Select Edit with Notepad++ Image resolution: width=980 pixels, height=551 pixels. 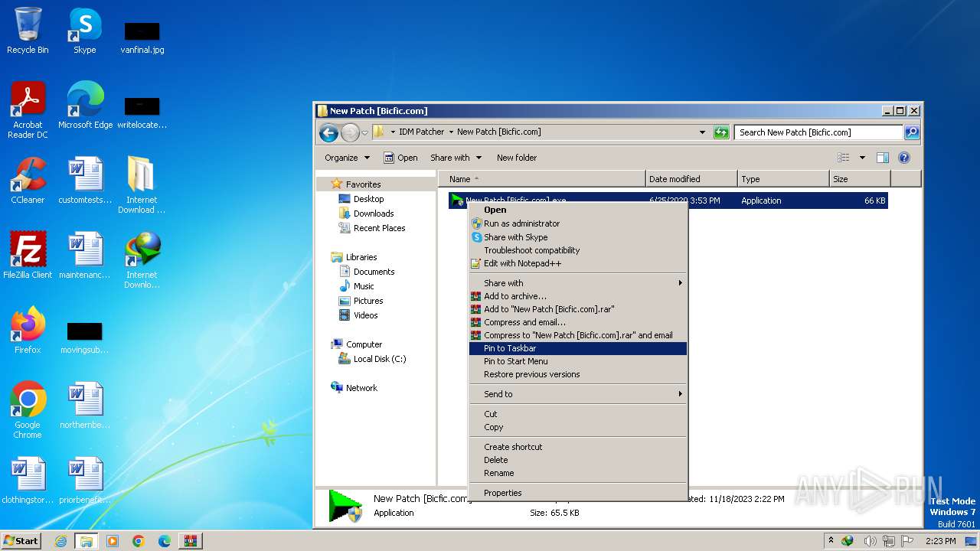coord(577,263)
